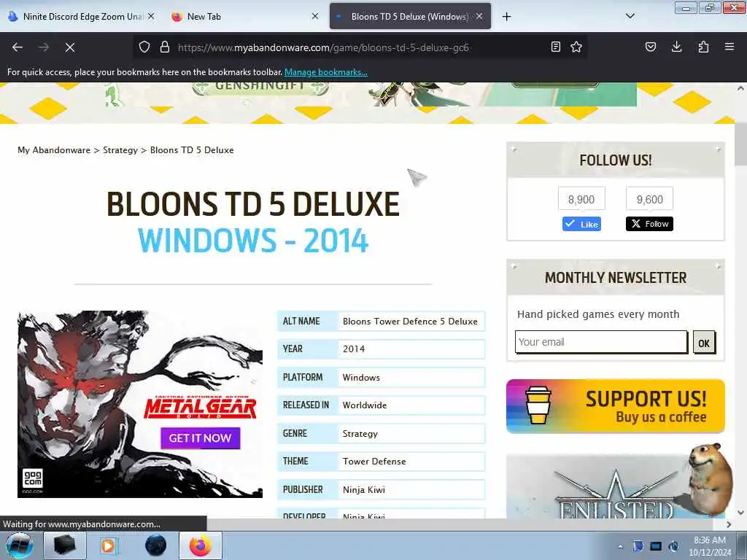Open the Strategy breadcrumb link
Image resolution: width=747 pixels, height=560 pixels.
point(120,150)
